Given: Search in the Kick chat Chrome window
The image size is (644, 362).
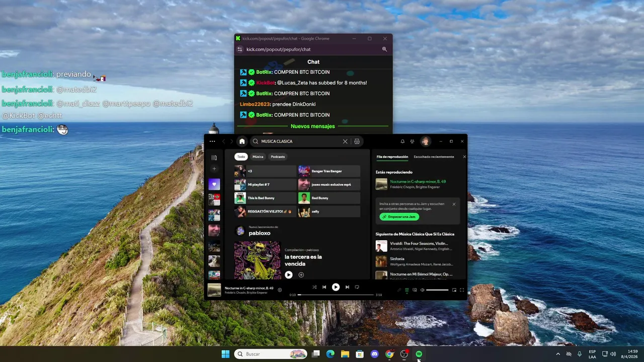Looking at the screenshot, I should [x=384, y=49].
